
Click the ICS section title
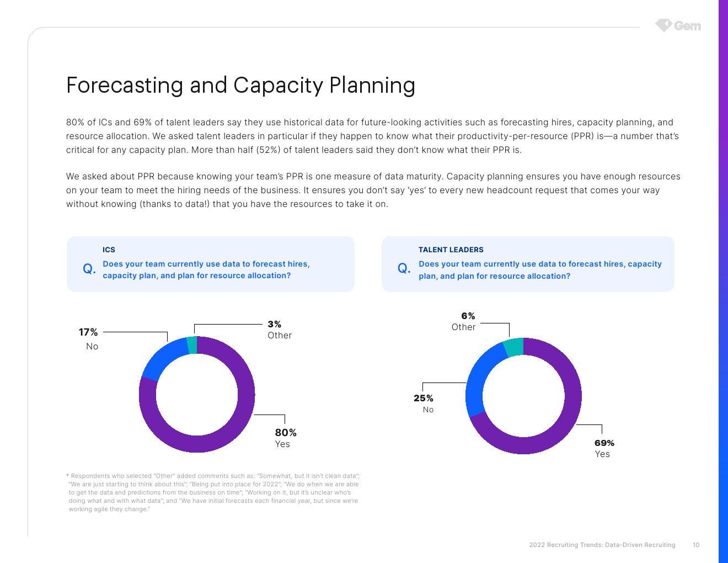(x=109, y=249)
